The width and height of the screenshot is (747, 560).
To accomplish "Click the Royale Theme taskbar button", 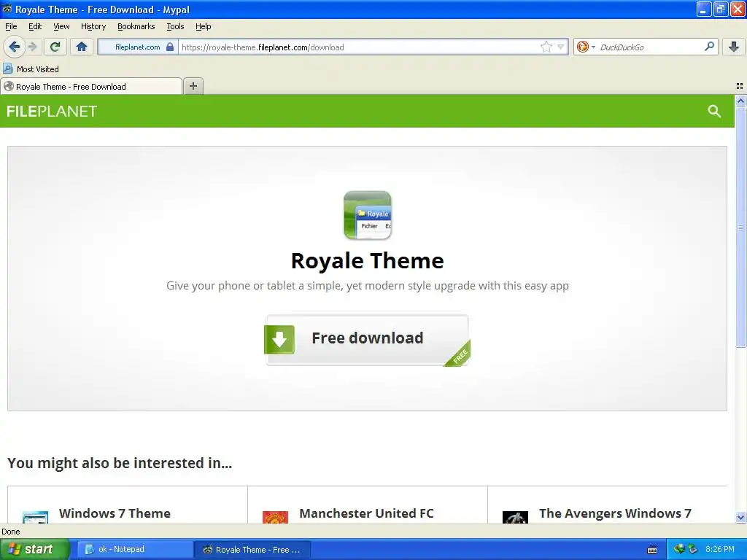I will pyautogui.click(x=252, y=549).
